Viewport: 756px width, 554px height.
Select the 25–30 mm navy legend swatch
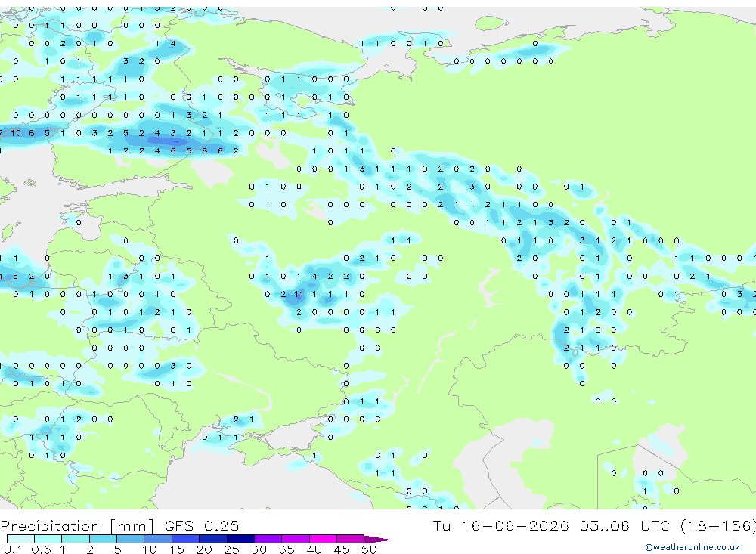[240, 539]
